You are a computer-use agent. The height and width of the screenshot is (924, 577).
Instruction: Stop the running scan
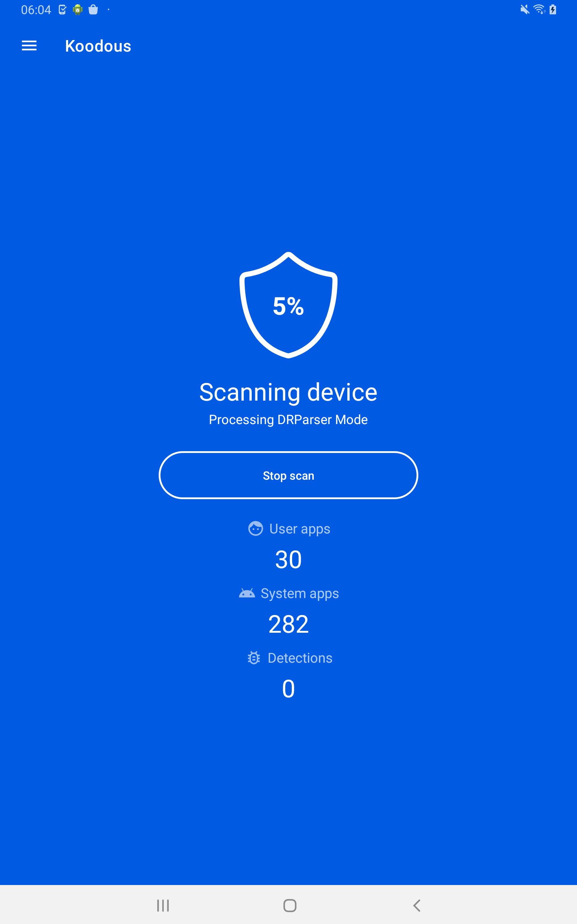[288, 475]
